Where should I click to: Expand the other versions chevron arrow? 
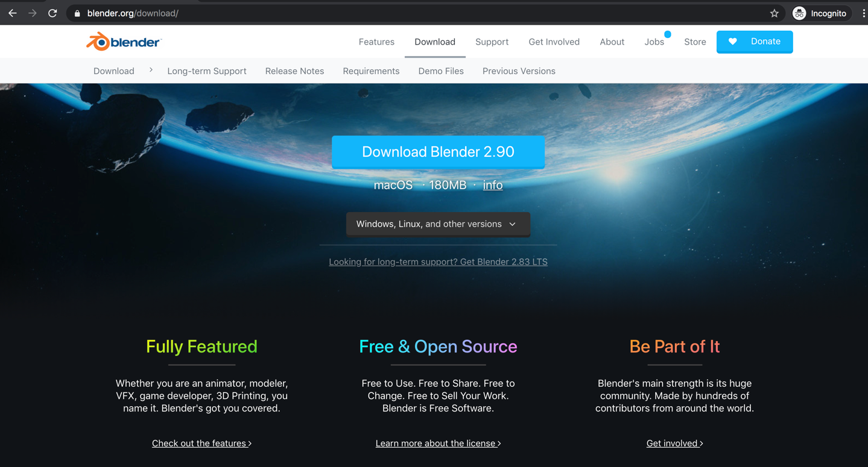tap(512, 224)
